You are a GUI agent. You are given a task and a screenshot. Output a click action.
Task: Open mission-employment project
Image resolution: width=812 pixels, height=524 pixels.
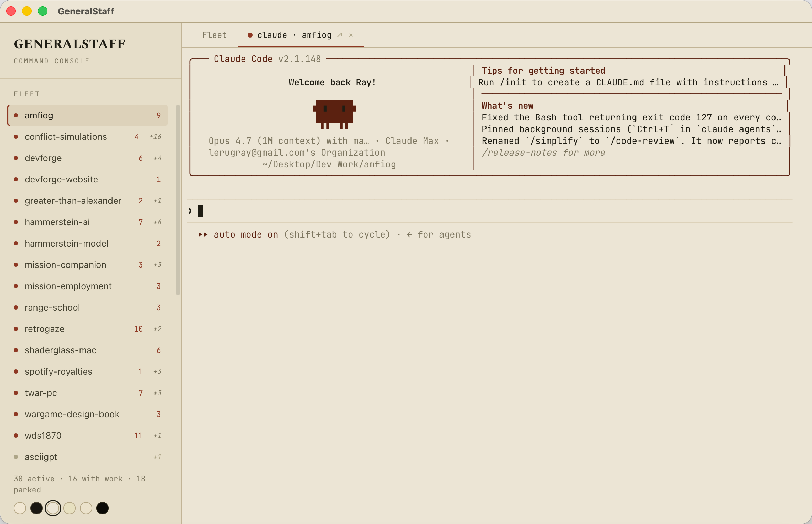(87, 286)
